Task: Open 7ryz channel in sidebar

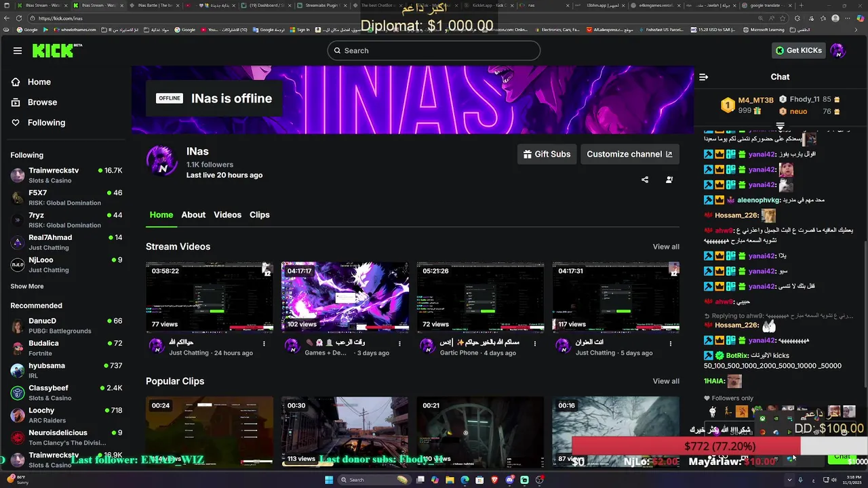Action: click(x=66, y=220)
